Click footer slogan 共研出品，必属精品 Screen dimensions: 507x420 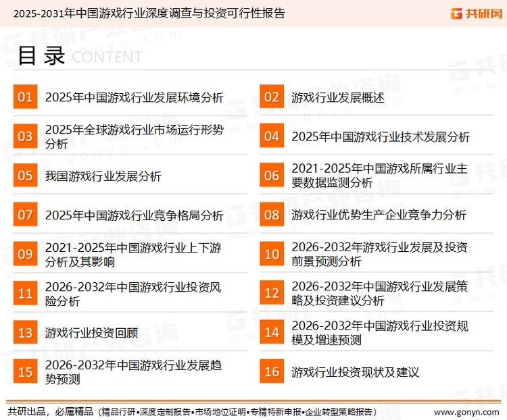[51, 412]
